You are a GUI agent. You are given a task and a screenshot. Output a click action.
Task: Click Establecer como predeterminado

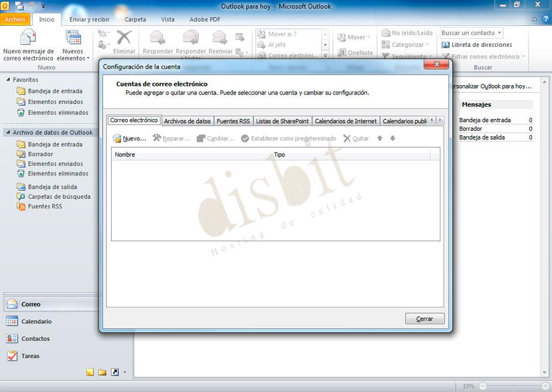(x=292, y=138)
